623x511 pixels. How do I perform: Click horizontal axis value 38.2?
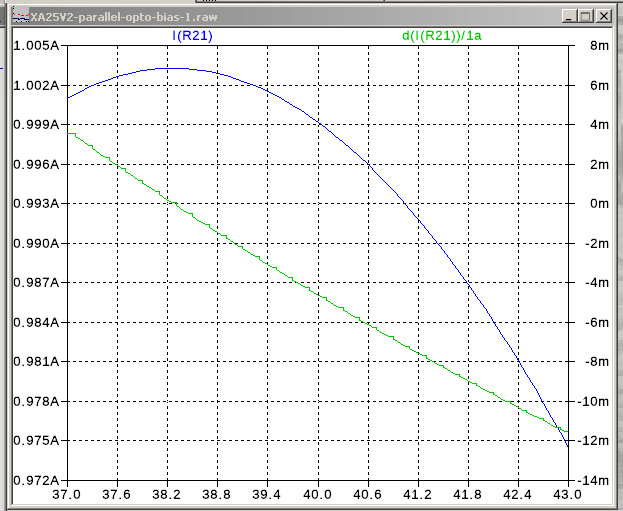pos(166,495)
